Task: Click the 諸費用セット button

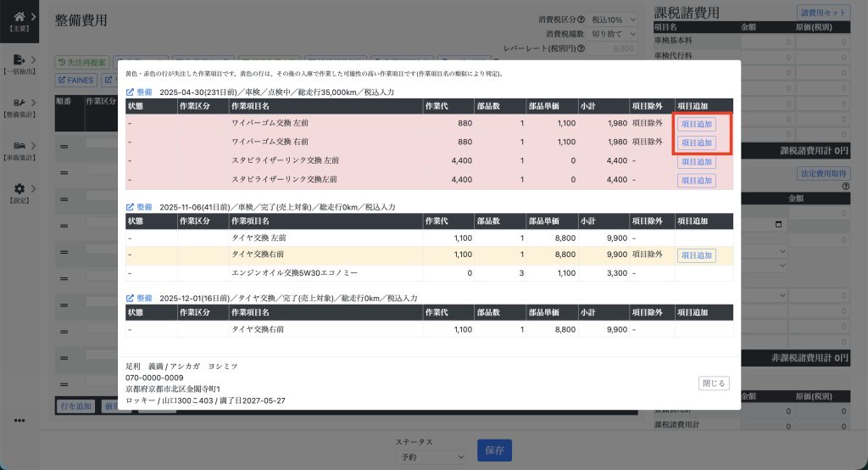Action: pyautogui.click(x=823, y=13)
